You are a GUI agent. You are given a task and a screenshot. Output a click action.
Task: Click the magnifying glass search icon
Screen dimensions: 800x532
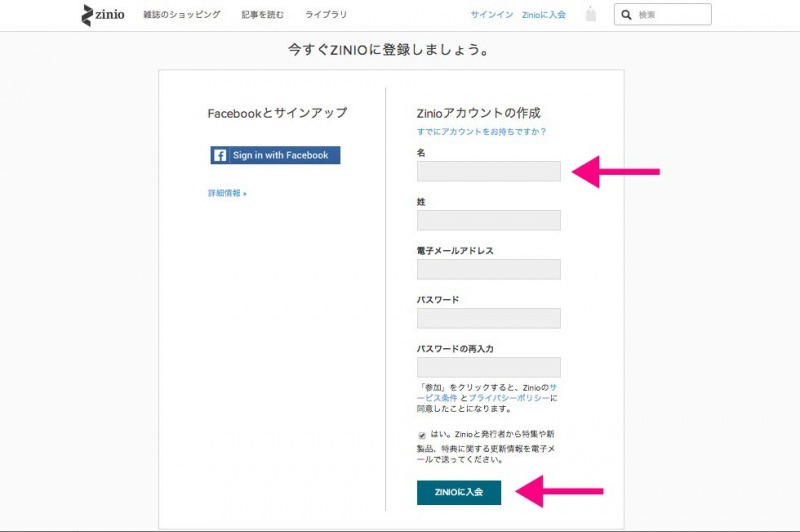[x=626, y=15]
